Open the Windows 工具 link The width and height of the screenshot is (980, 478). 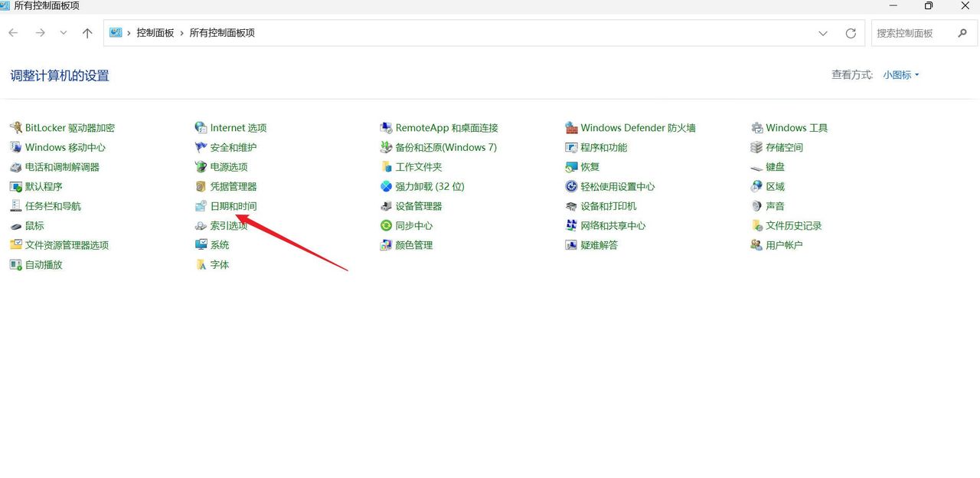(x=797, y=128)
